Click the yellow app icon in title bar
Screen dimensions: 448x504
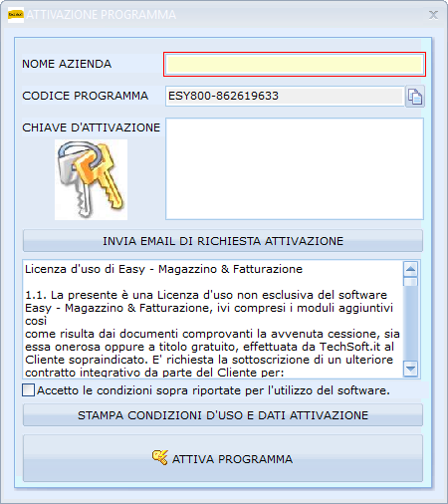click(16, 15)
